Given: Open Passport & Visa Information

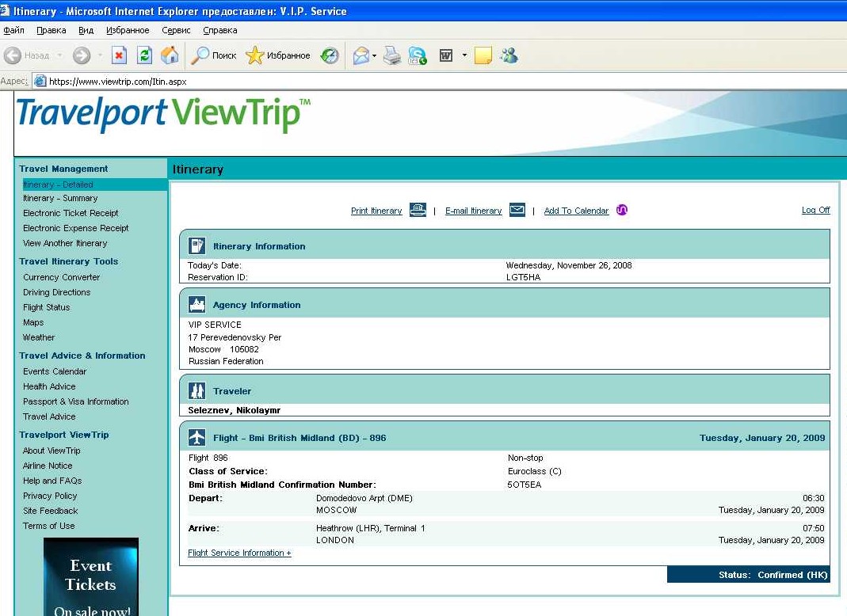Looking at the screenshot, I should [75, 401].
